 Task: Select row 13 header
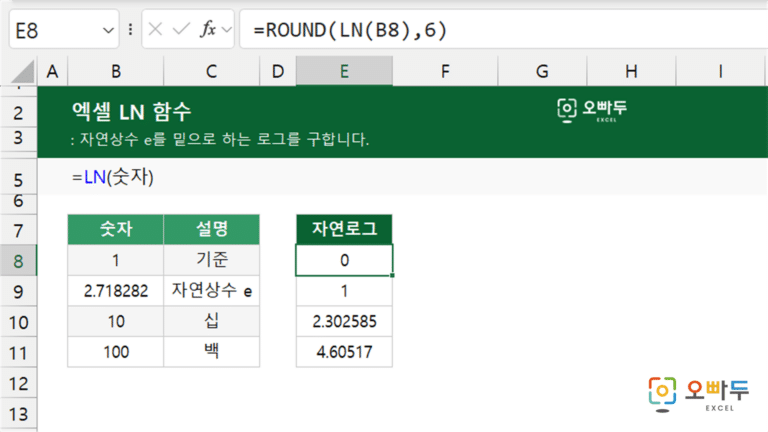[18, 414]
